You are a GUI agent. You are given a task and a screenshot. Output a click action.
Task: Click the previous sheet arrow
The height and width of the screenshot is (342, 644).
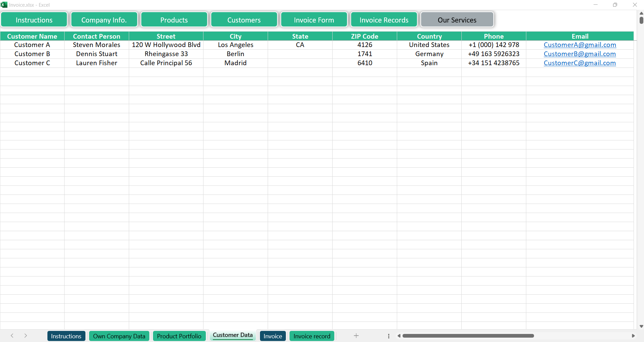point(12,336)
